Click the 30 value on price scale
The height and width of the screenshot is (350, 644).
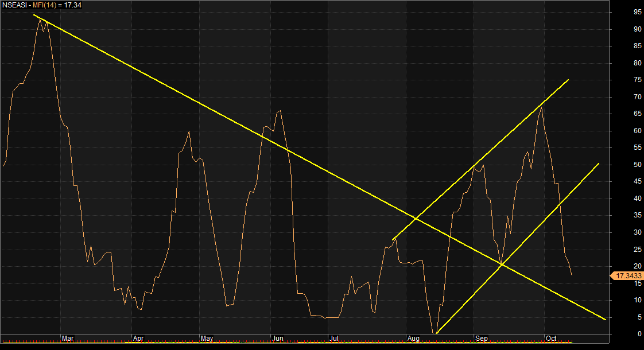click(638, 232)
